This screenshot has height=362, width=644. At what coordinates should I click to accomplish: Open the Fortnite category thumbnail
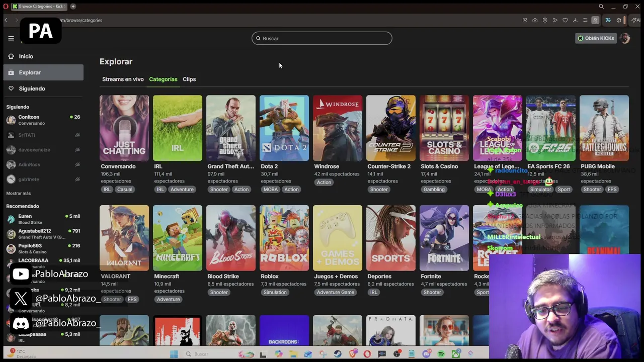[444, 238]
